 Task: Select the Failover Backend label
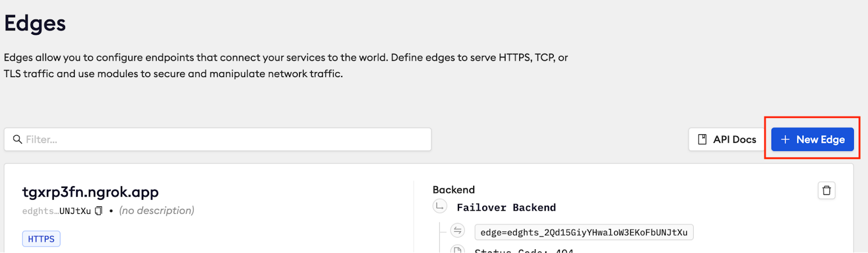(506, 207)
